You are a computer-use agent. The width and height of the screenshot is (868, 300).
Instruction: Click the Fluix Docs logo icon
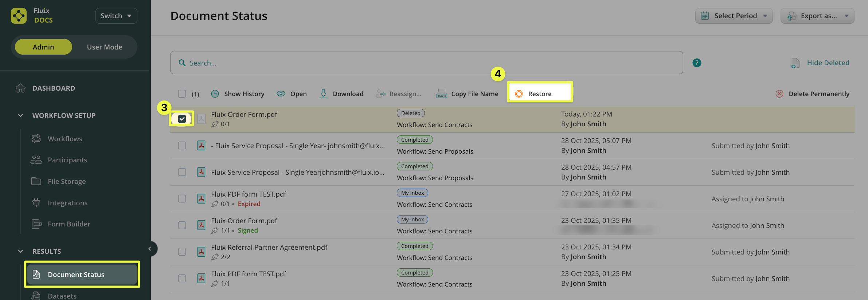coord(19,16)
